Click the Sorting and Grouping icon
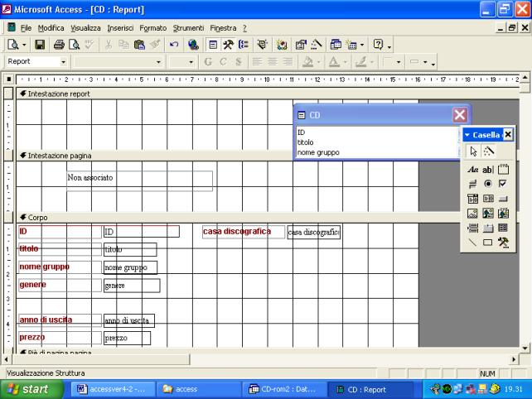Viewport: 532px width, 399px height. (x=244, y=45)
